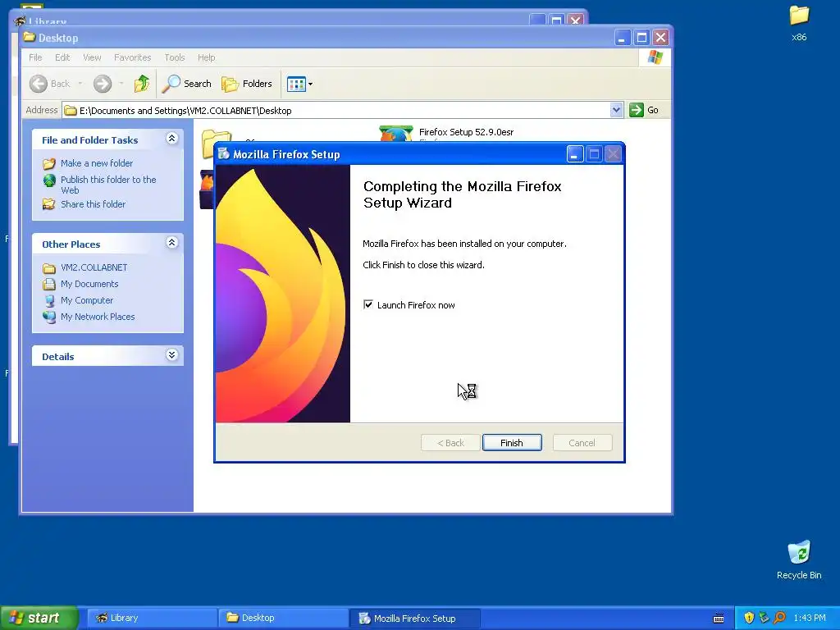This screenshot has width=840, height=630.
Task: Uncheck the Launch Firefox now checkbox
Action: (368, 304)
